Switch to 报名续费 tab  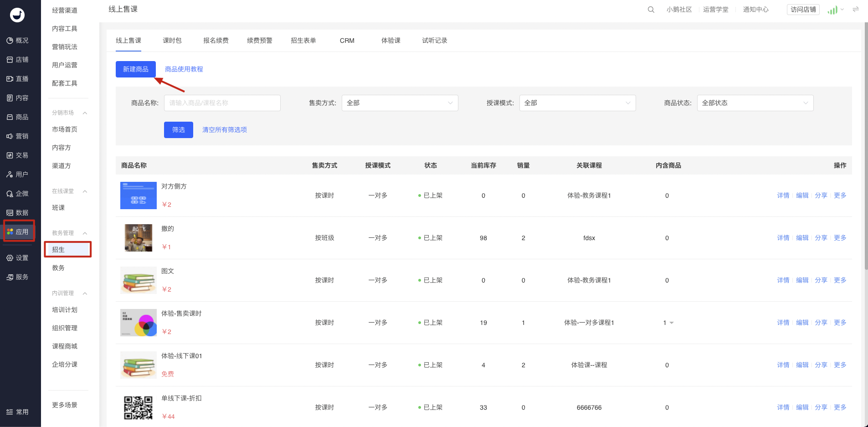coord(216,41)
